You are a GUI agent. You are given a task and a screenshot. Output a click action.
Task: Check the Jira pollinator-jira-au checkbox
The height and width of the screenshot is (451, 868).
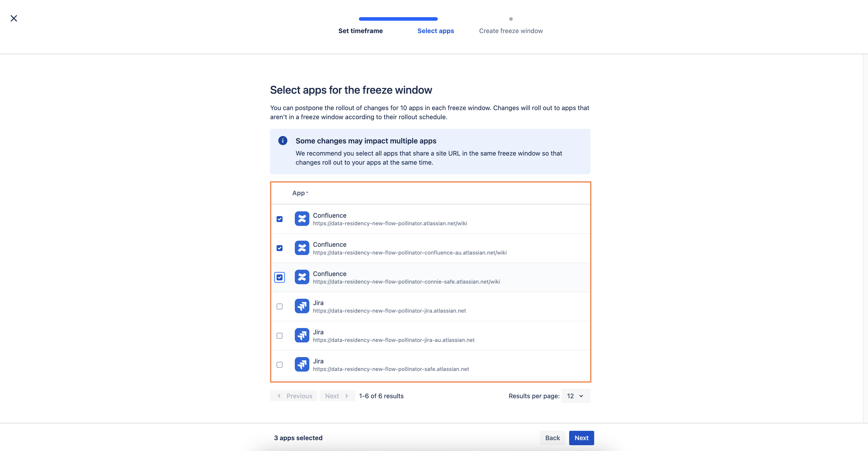coord(279,336)
